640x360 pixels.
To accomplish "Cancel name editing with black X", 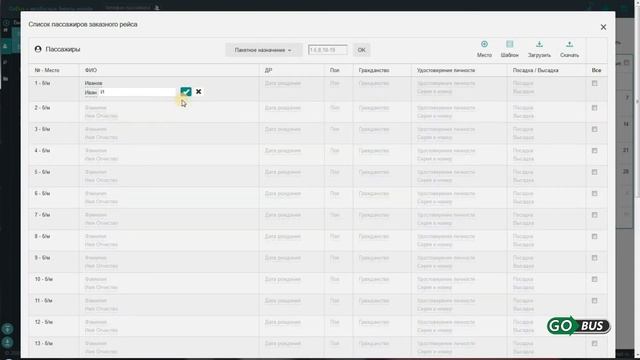I will (198, 92).
